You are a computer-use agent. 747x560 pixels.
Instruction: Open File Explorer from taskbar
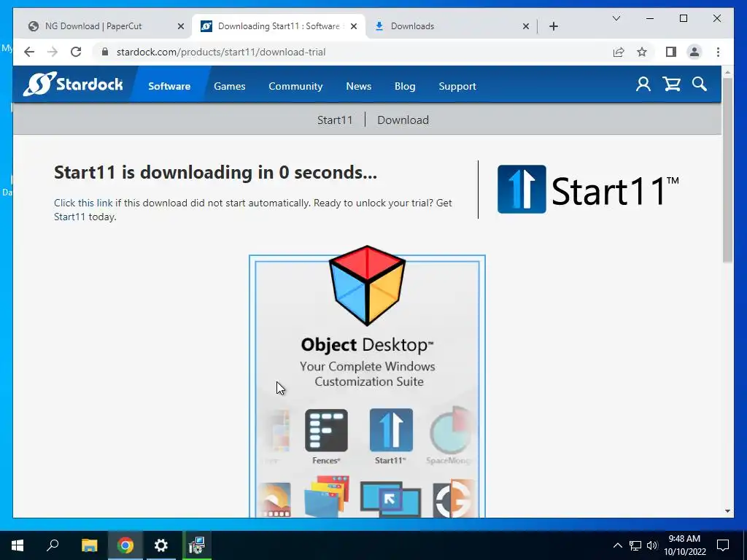pyautogui.click(x=89, y=545)
